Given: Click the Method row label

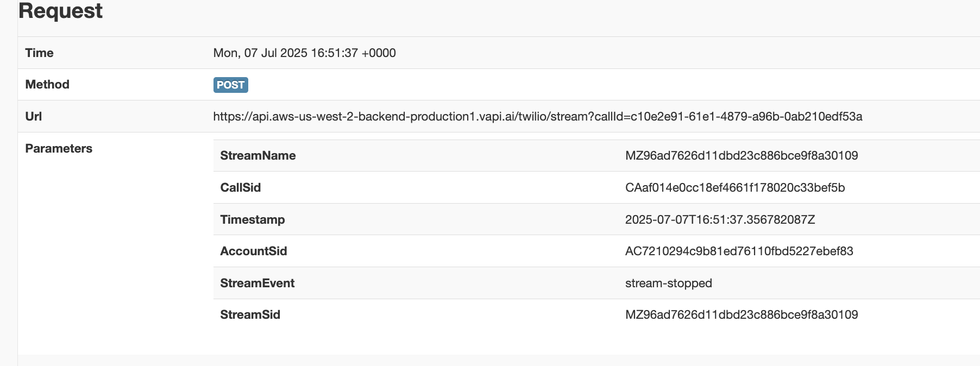Looking at the screenshot, I should click(47, 84).
